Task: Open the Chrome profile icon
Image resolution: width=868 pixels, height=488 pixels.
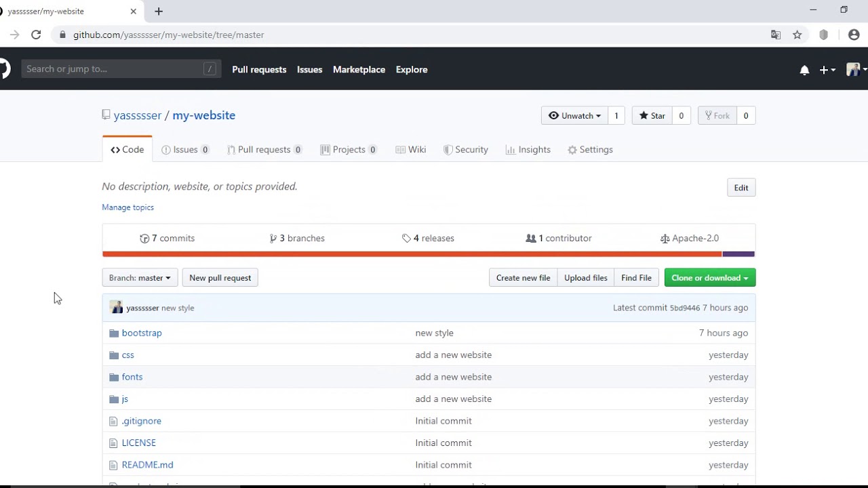Action: click(x=854, y=35)
